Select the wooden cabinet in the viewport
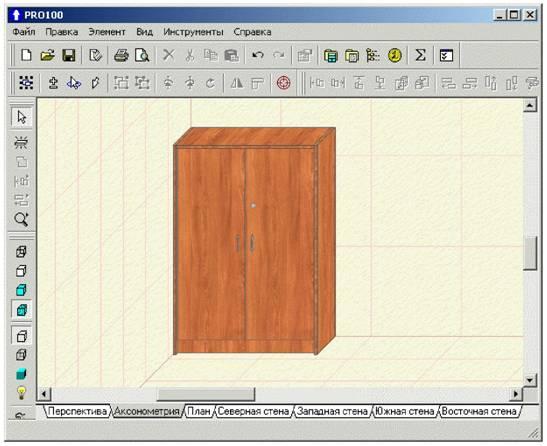This screenshot has width=547, height=446. 255,241
